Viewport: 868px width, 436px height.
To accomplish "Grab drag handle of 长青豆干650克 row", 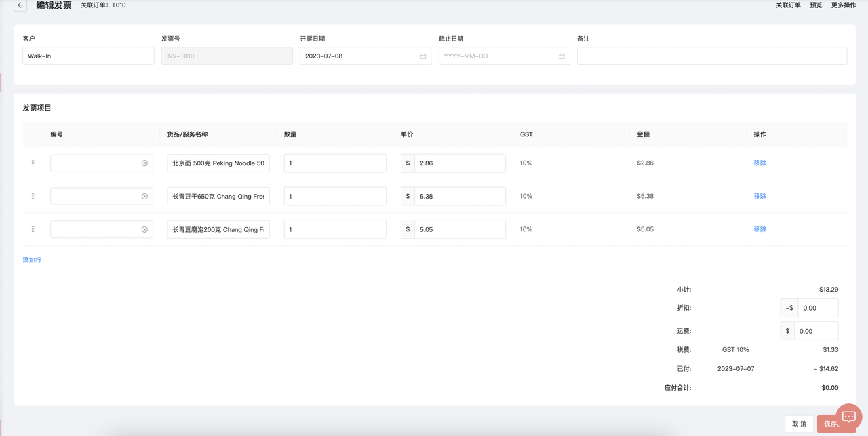I will (33, 197).
